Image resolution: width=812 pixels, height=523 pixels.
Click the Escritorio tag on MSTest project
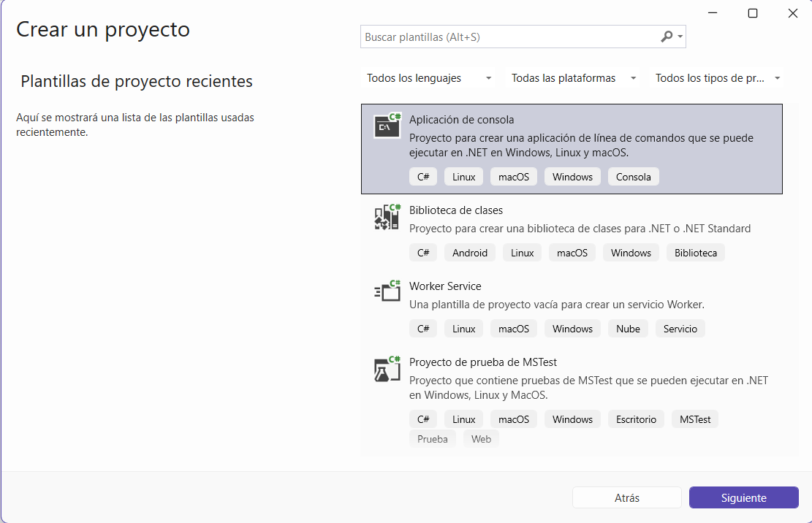(636, 419)
